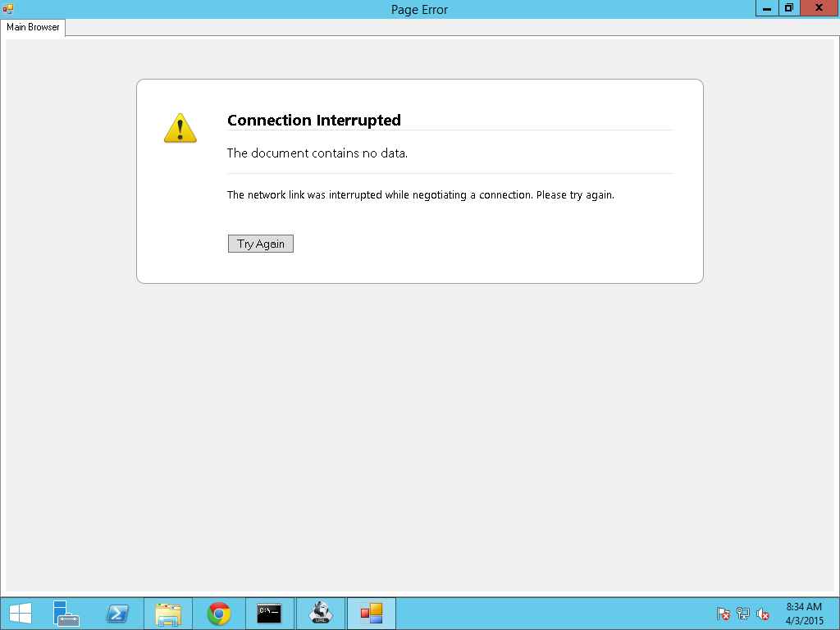The height and width of the screenshot is (630, 840).
Task: Launch Google Chrome from taskbar
Action: click(218, 614)
